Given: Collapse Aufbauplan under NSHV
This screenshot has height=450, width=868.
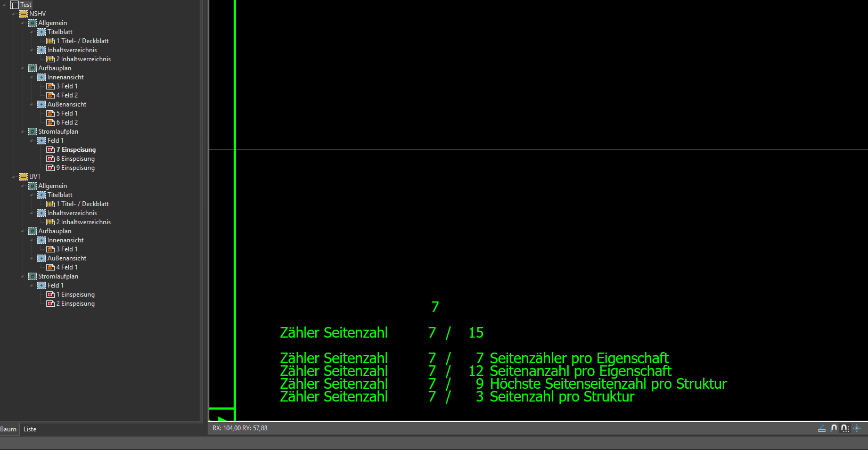Looking at the screenshot, I should tap(23, 68).
